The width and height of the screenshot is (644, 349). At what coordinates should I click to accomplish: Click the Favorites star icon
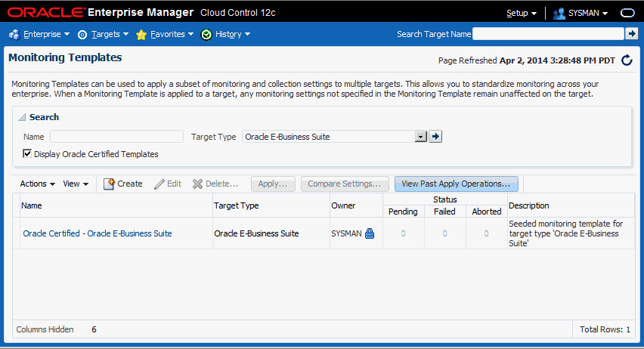[x=141, y=35]
